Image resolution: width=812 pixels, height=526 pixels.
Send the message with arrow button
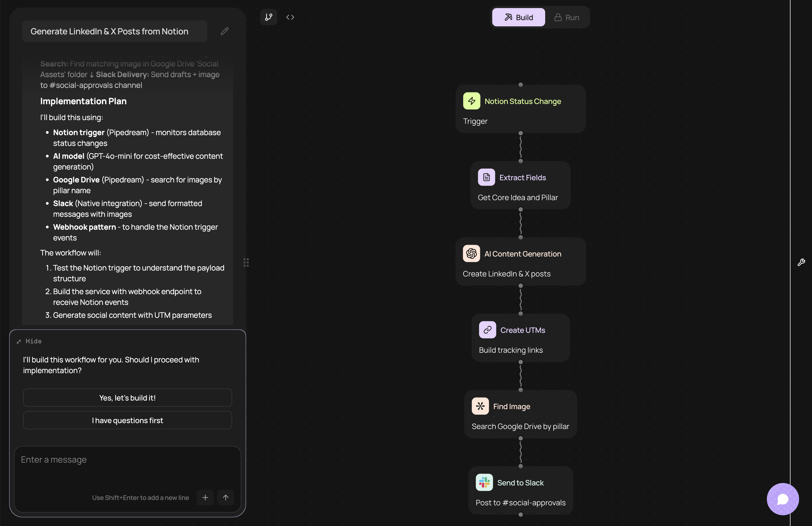225,497
